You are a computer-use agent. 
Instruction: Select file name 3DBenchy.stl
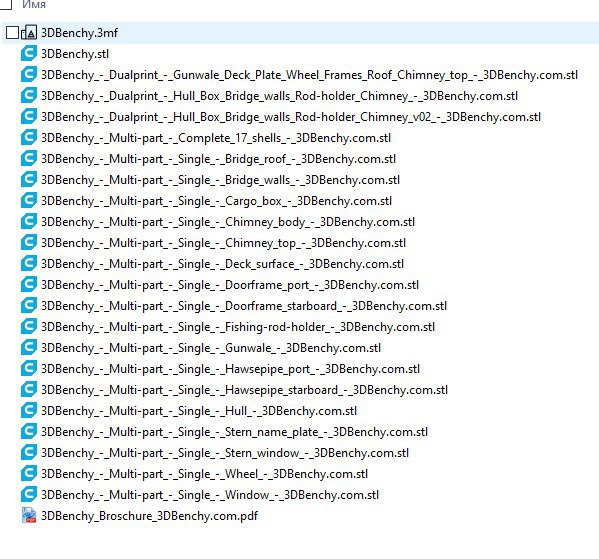point(75,54)
